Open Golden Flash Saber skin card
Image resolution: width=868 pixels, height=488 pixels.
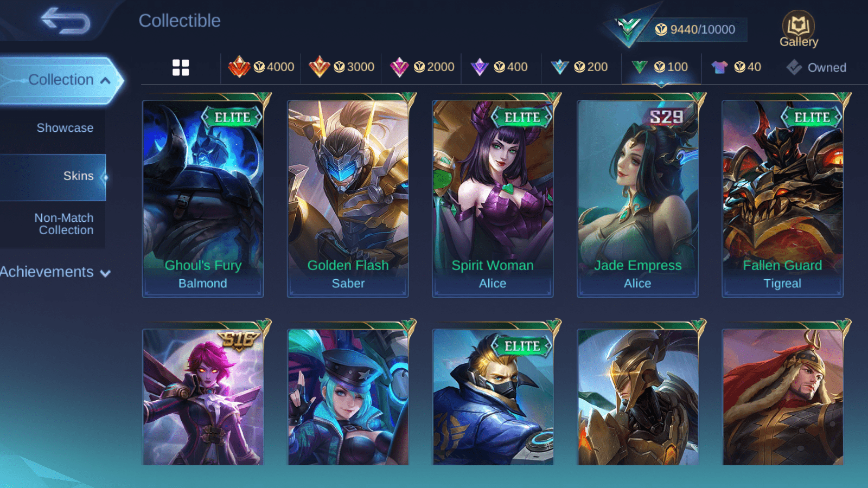[348, 198]
